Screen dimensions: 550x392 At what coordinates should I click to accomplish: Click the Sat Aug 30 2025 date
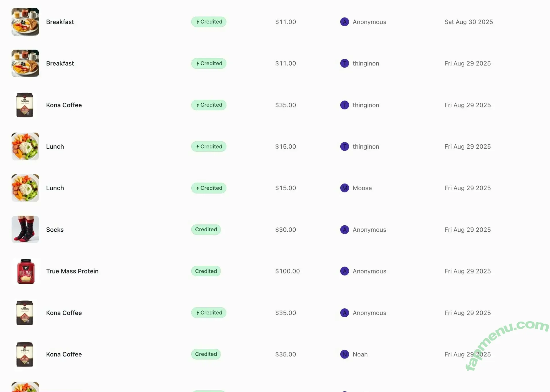[469, 22]
